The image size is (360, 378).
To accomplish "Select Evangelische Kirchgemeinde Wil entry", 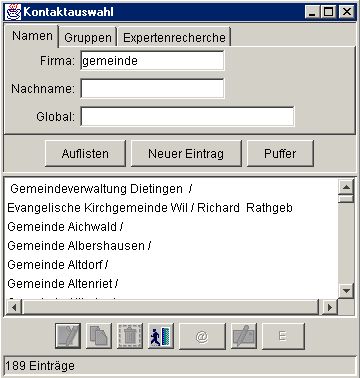I will click(x=172, y=208).
